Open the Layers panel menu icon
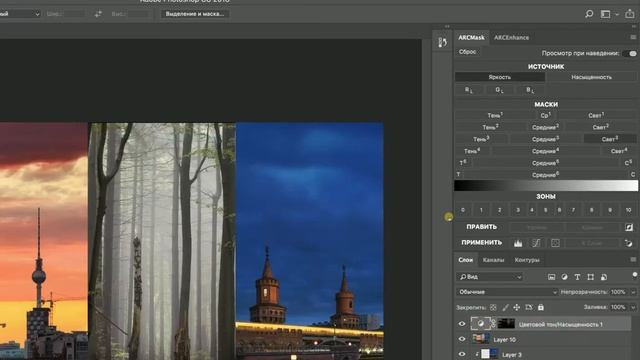 click(x=633, y=260)
